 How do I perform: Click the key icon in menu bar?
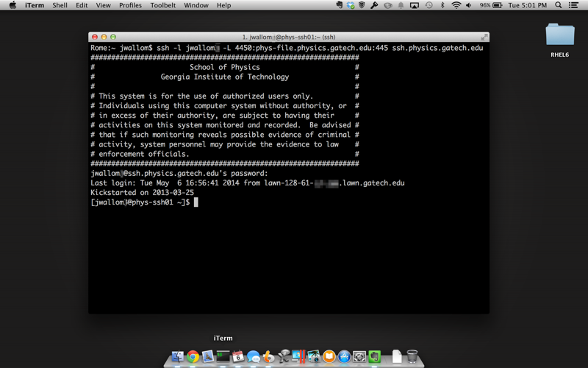pyautogui.click(x=374, y=5)
